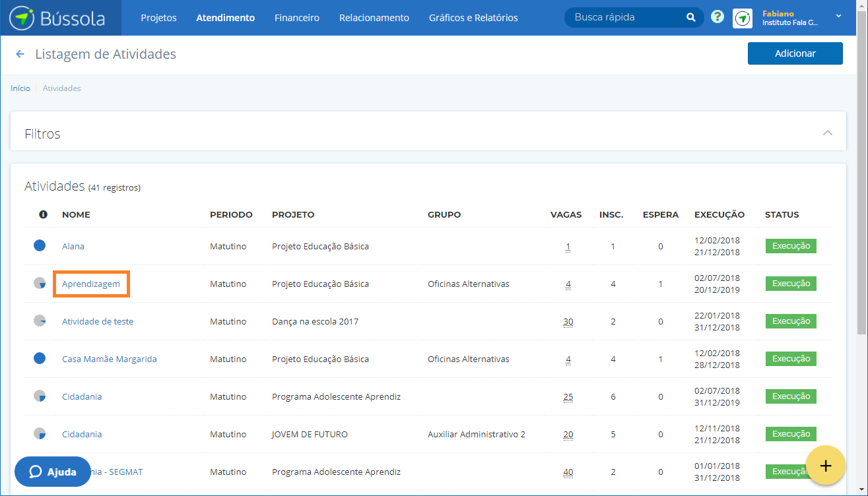The height and width of the screenshot is (496, 868).
Task: Click the STATUS column header
Action: point(782,214)
